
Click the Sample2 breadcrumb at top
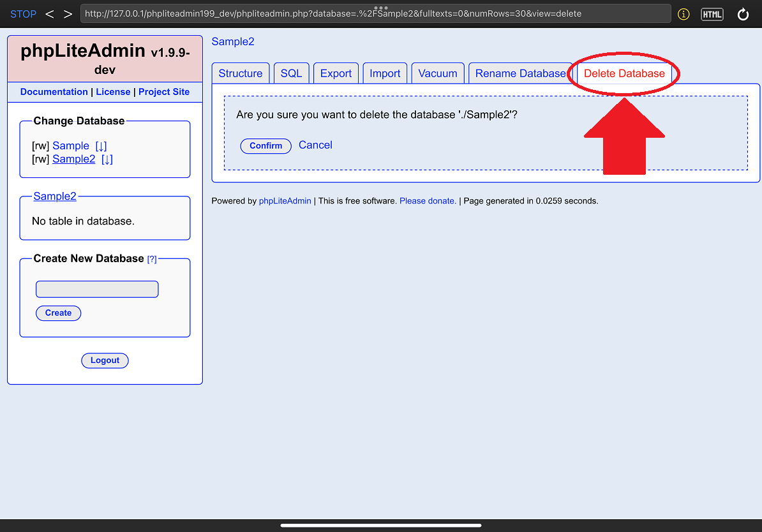(233, 42)
